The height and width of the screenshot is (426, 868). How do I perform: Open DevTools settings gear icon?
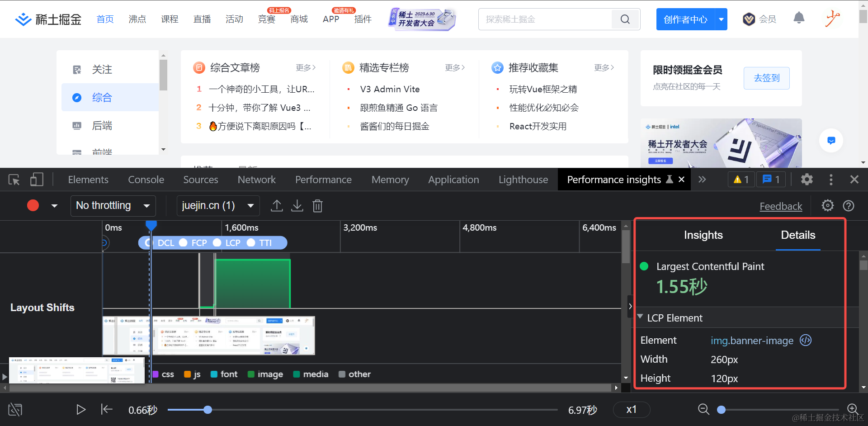[x=807, y=180]
